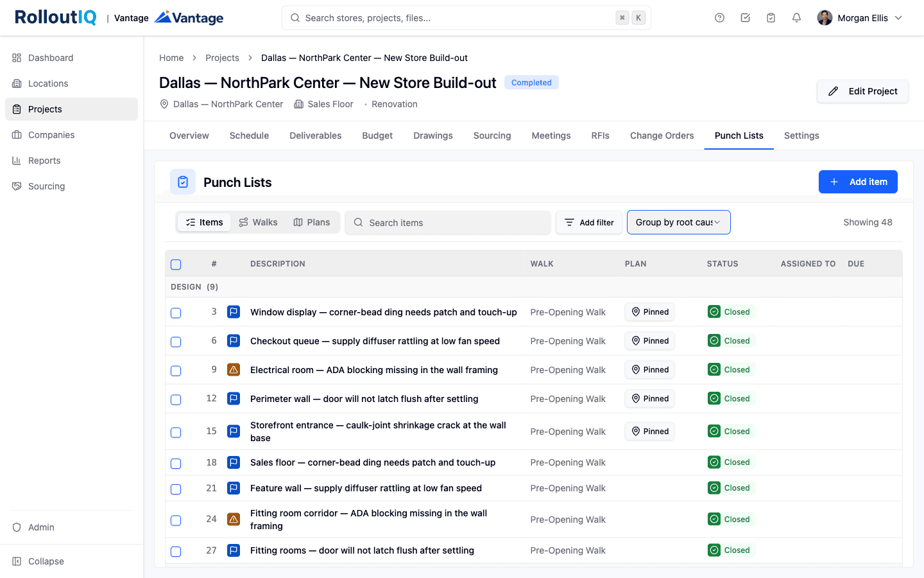Screen dimensions: 924x578
Task: Open item 'Perimeter wall — door will not latch'
Action: click(x=364, y=399)
